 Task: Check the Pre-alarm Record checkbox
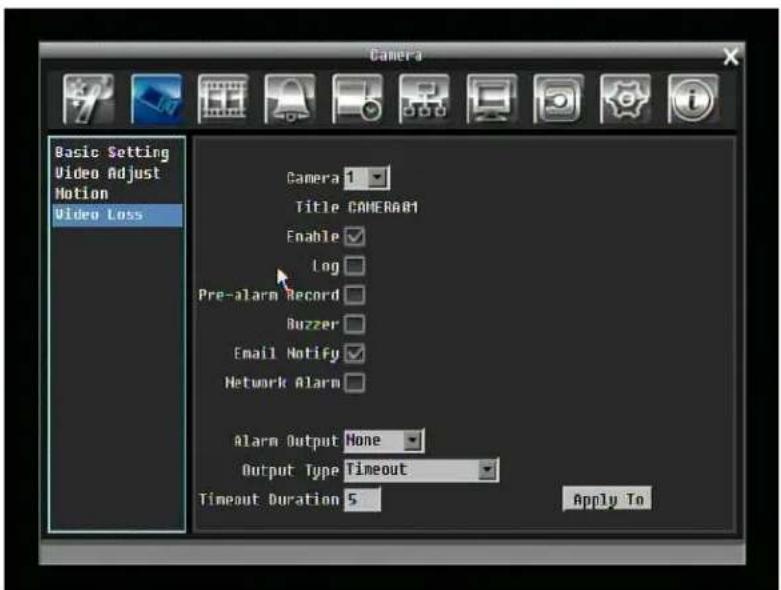coord(355,295)
